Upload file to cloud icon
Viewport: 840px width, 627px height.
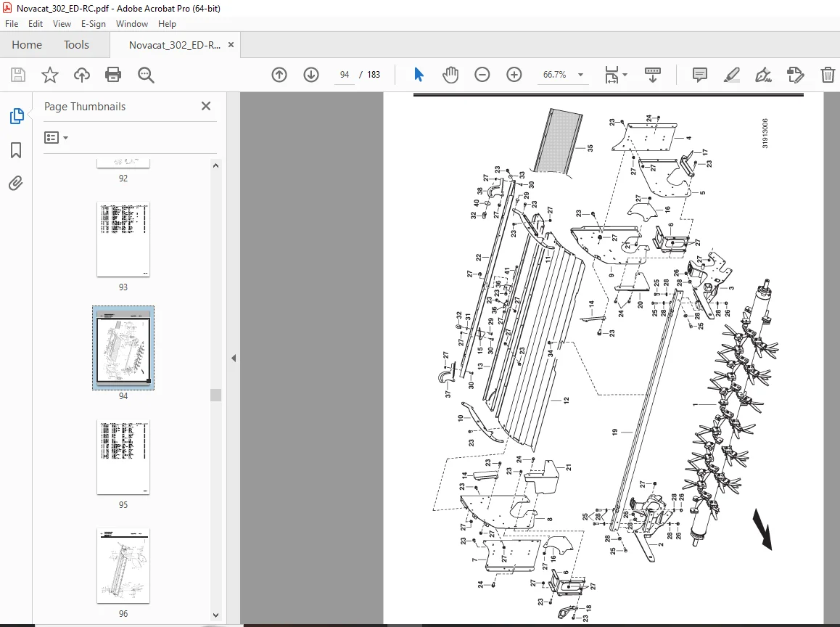tap(81, 75)
